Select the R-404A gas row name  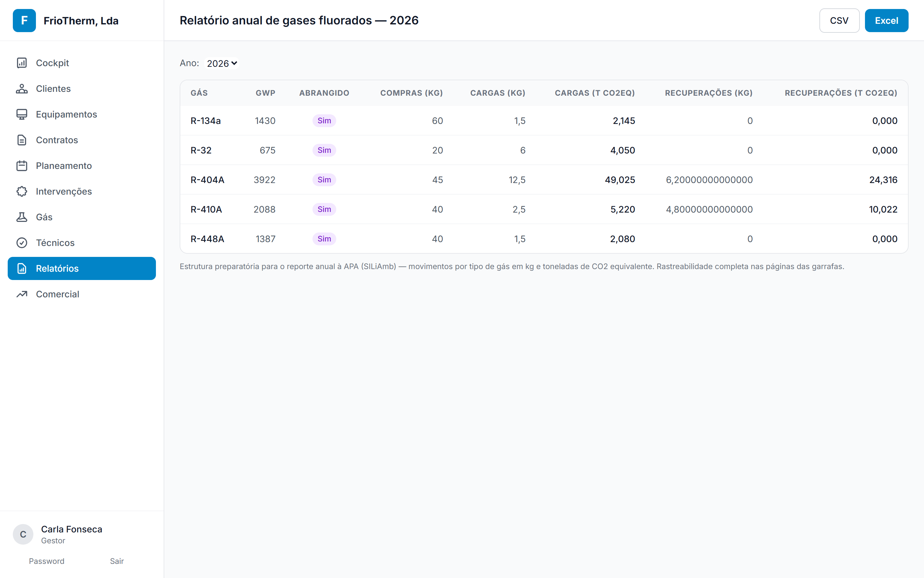(207, 180)
